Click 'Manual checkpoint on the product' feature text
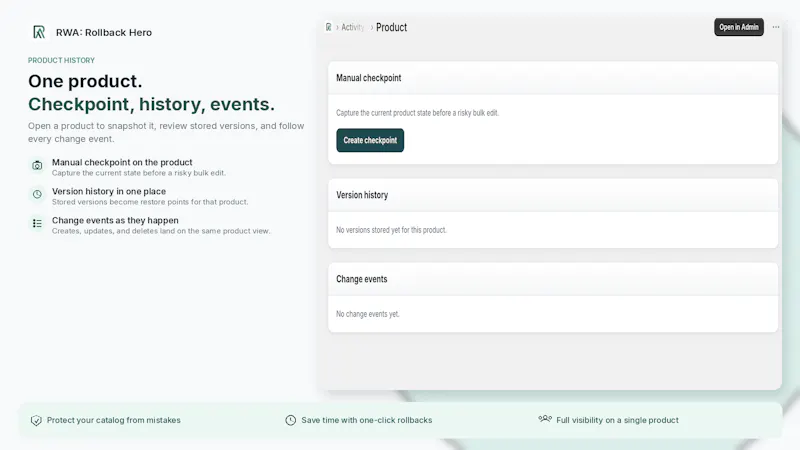800x450 pixels. 122,162
